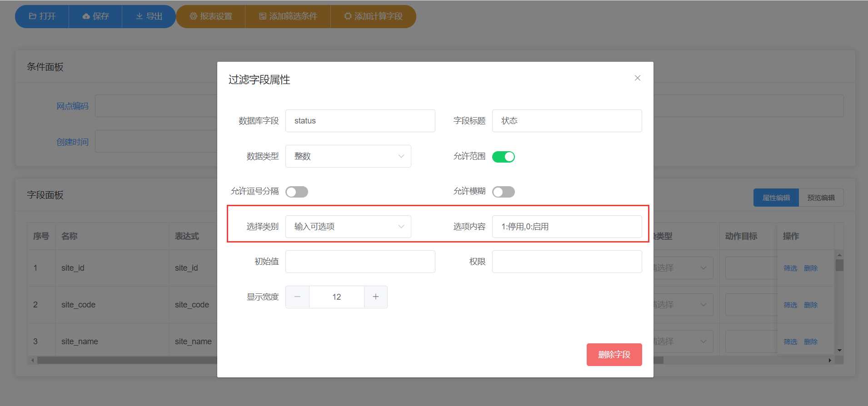Viewport: 868px width, 406px height.
Task: Click the 创建时间 condition input field
Action: click(156, 142)
